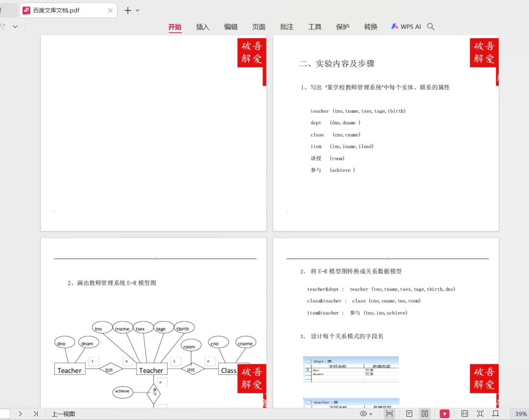Switch to the 页面 ribbon tab

(259, 26)
